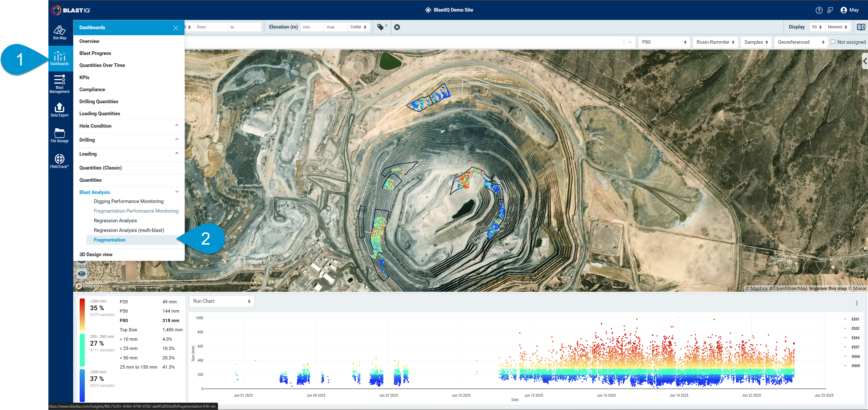
Task: Click the OpenStreetMap attribution link
Action: coord(788,288)
